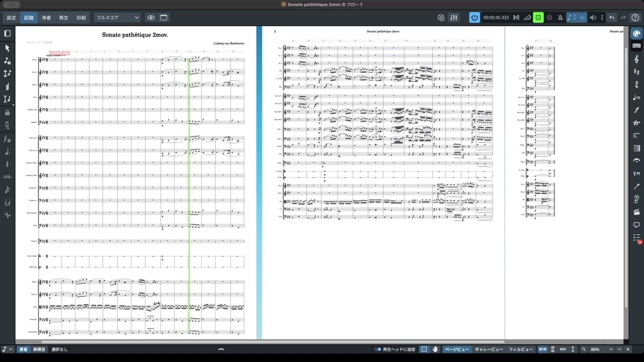
Task: Open the 浄書 (Engrave) mode tab
Action: tap(46, 18)
